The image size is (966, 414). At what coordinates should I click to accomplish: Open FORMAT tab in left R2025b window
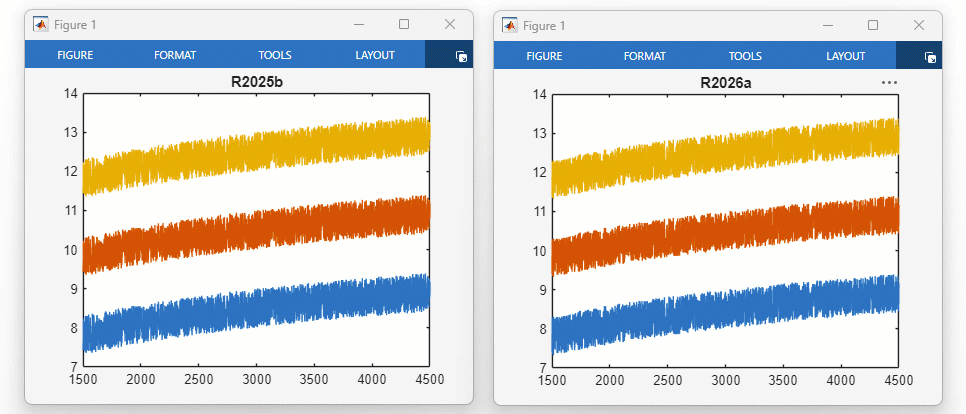175,55
